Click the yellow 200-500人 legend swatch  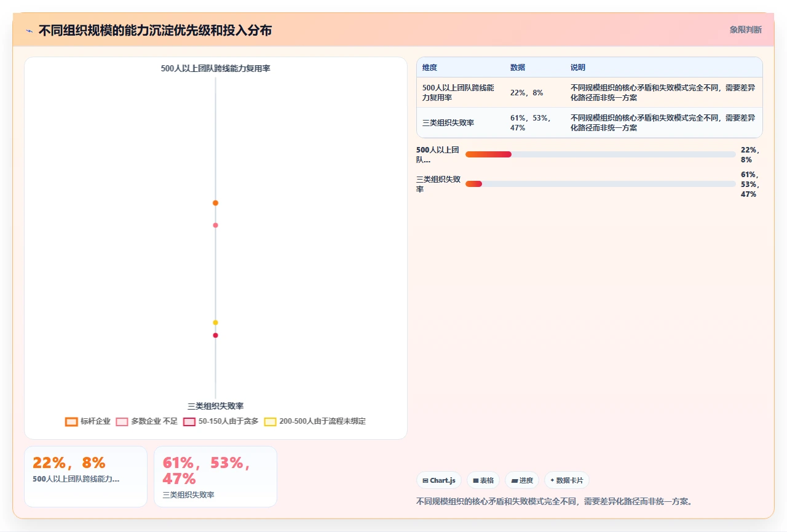click(x=270, y=421)
